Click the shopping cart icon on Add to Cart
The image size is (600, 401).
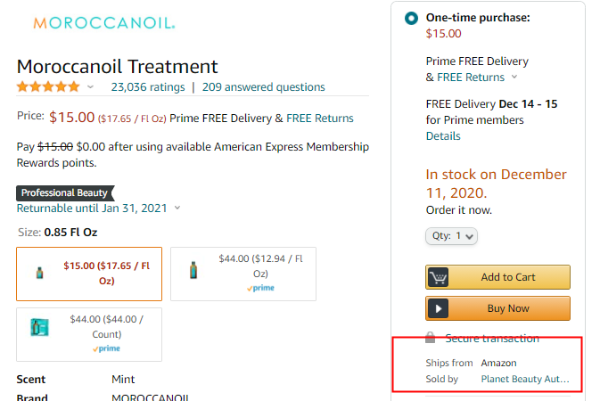click(438, 277)
